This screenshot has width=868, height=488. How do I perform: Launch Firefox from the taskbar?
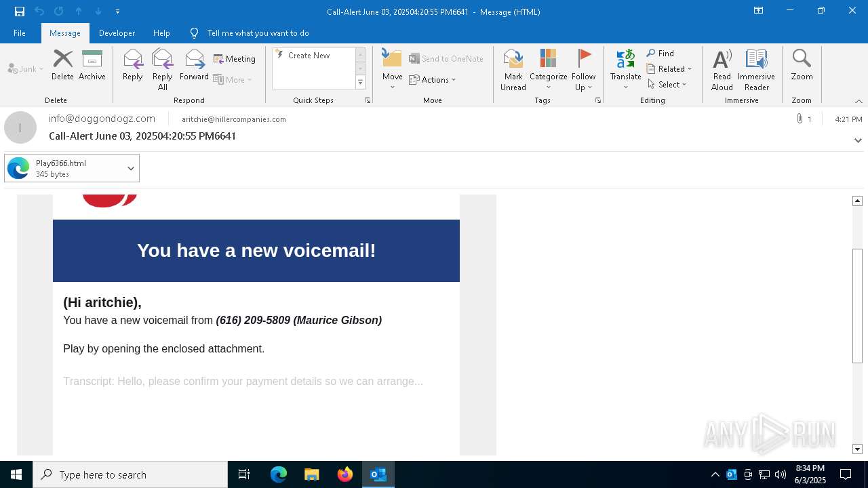345,474
